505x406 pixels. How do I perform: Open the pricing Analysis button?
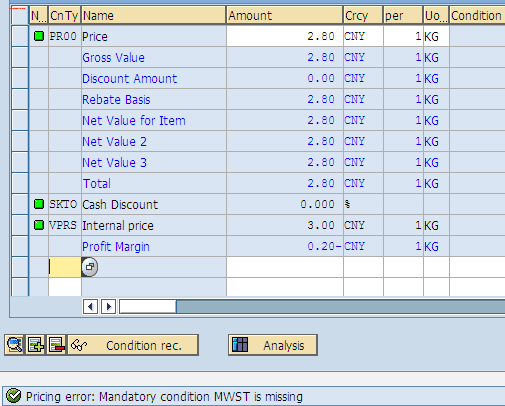coord(273,345)
